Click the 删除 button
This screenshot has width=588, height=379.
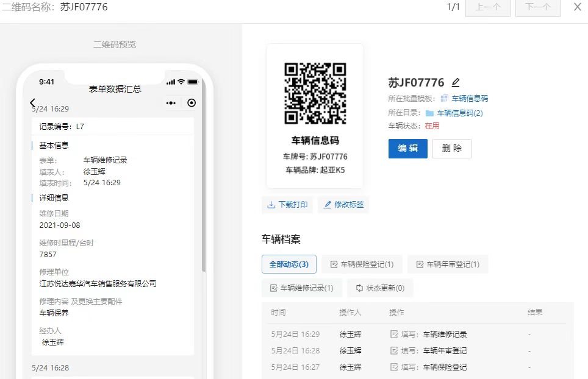point(451,149)
